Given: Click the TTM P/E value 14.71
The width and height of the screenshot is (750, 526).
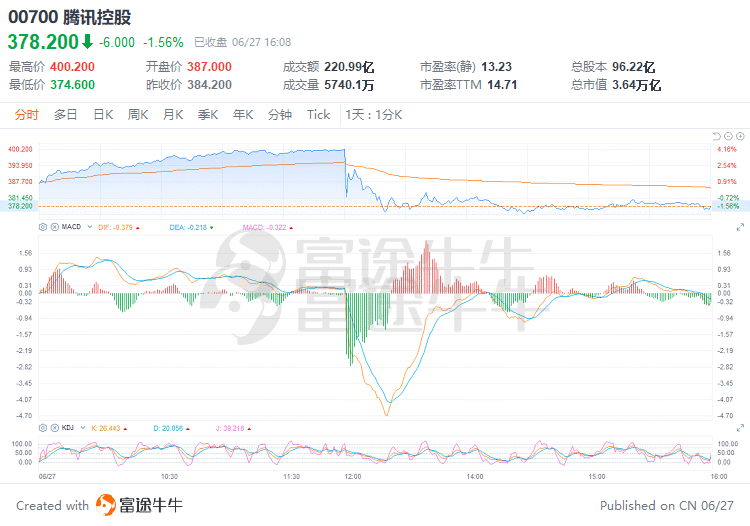Looking at the screenshot, I should pos(502,85).
